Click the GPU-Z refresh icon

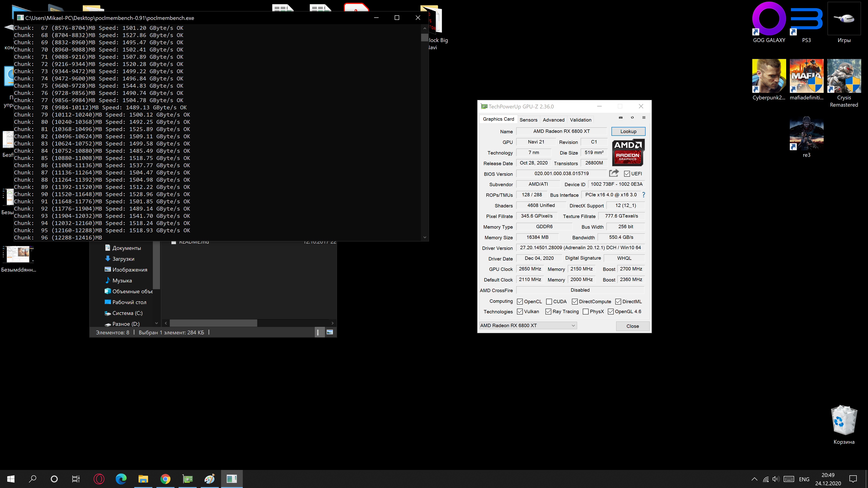click(632, 117)
